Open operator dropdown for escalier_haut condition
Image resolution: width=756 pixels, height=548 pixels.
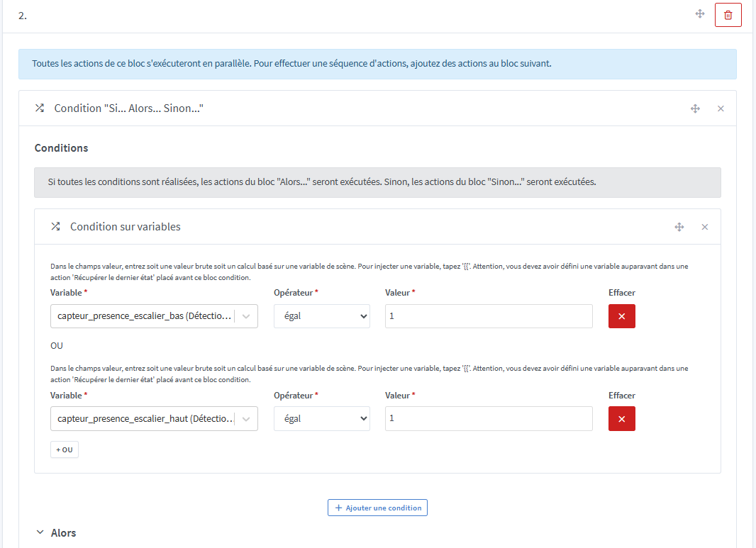point(321,419)
